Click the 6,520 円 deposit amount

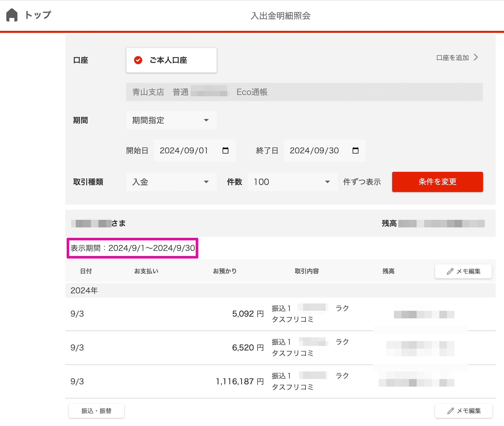click(x=248, y=348)
